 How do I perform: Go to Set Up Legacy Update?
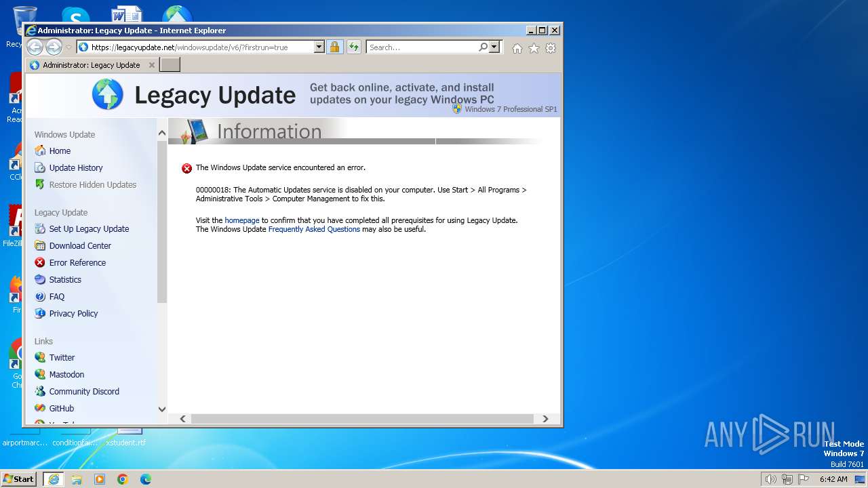click(89, 228)
